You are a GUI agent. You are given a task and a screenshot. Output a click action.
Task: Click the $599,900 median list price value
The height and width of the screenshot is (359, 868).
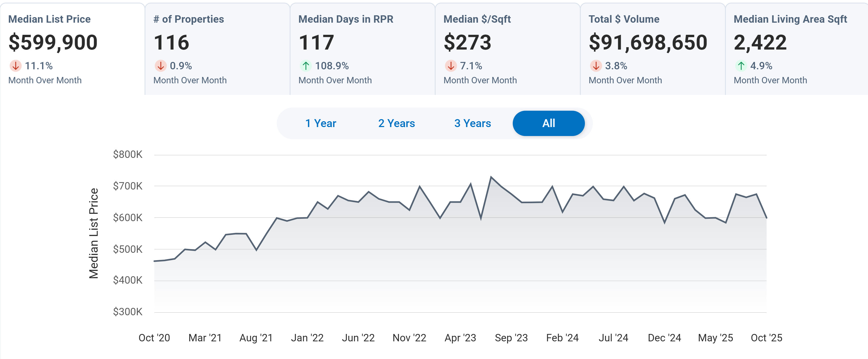[53, 42]
